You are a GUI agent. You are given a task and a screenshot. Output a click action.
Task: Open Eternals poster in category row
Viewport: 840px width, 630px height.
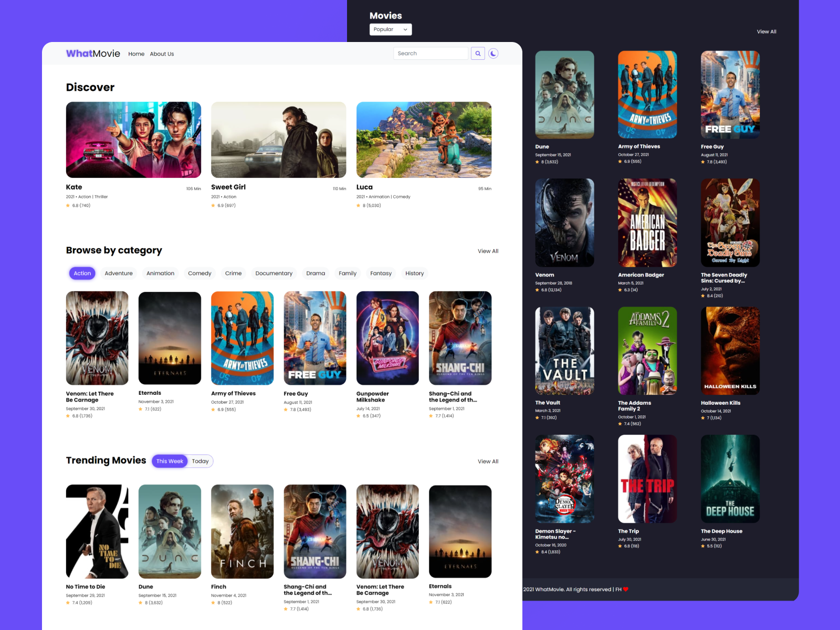170,338
